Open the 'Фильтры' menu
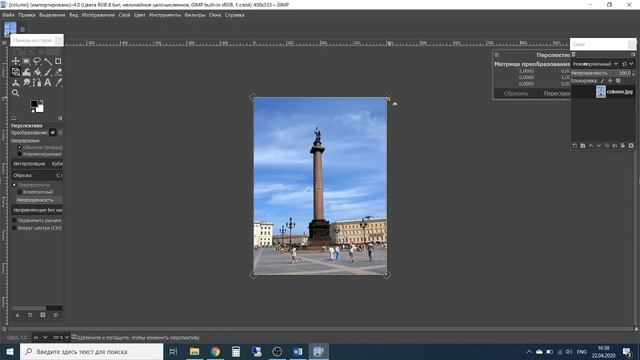Image resolution: width=640 pixels, height=360 pixels. click(x=195, y=15)
